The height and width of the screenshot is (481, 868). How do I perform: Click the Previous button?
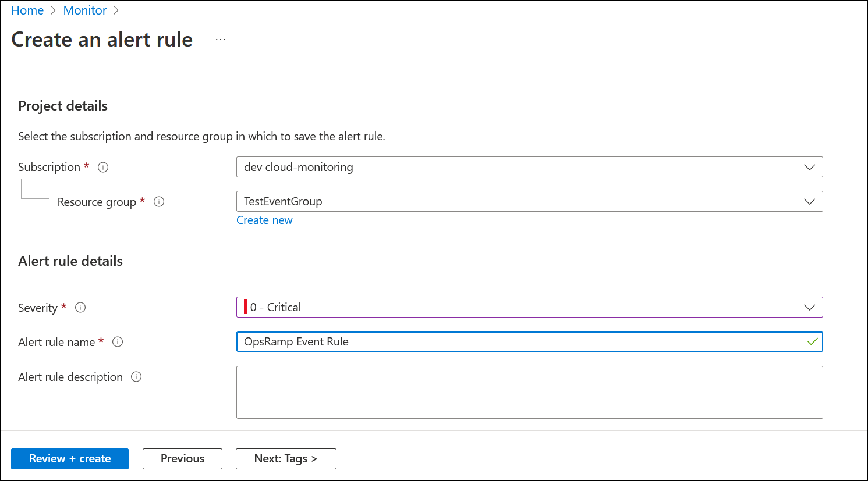coord(182,459)
